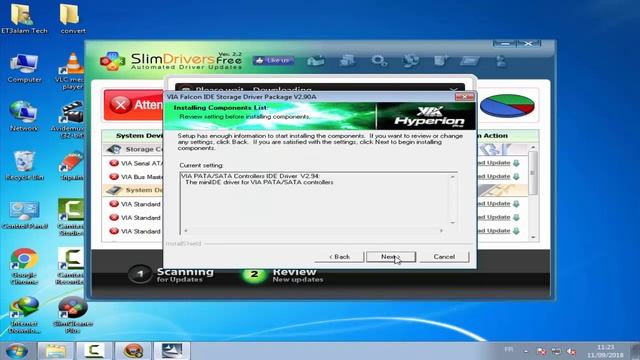Click red status icon beside VIA Serial ATA
Viewport: 640px width, 360px height.
tap(114, 163)
